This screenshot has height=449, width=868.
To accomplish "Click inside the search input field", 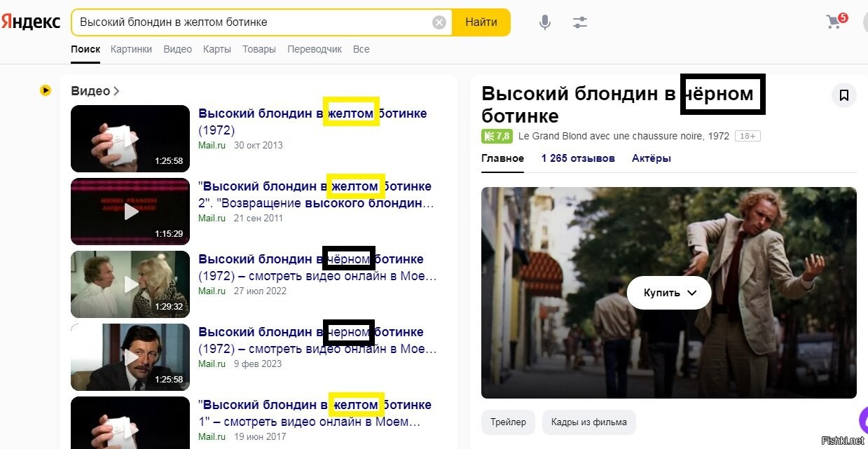I will [252, 22].
